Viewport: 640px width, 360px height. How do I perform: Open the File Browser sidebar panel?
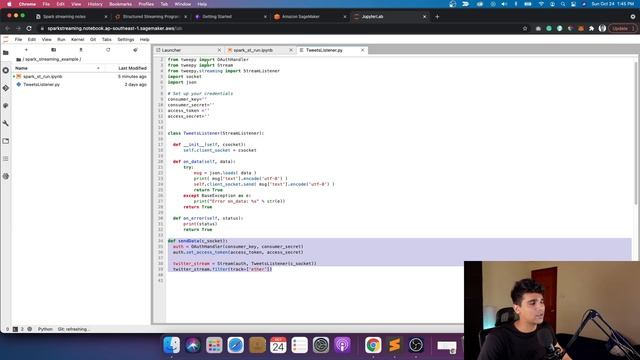click(x=6, y=53)
